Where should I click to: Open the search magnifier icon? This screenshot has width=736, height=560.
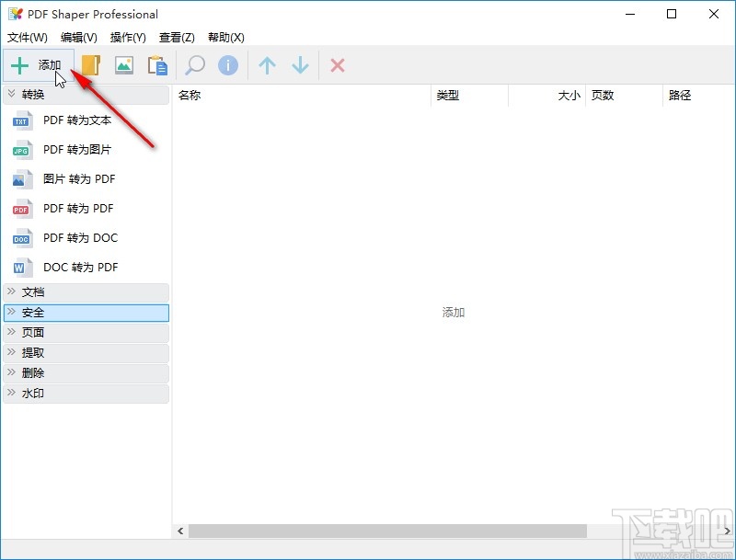point(194,64)
